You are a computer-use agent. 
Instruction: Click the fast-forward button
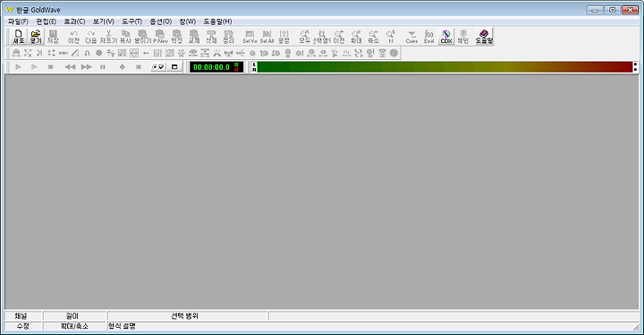86,66
